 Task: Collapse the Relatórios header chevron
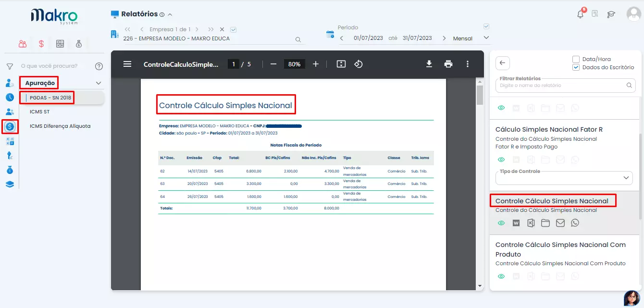(x=170, y=14)
